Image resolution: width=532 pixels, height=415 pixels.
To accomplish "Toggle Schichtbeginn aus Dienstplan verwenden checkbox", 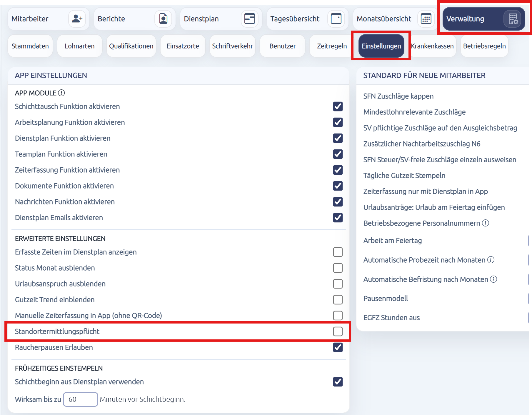I will [x=338, y=382].
